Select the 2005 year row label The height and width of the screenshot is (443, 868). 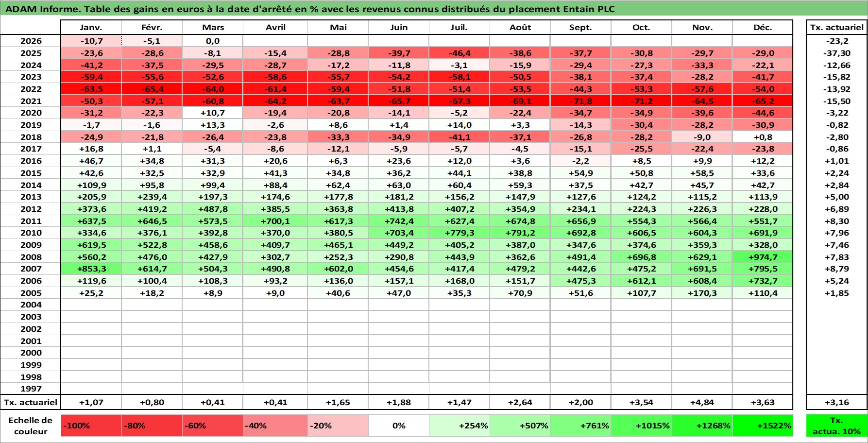pyautogui.click(x=31, y=293)
